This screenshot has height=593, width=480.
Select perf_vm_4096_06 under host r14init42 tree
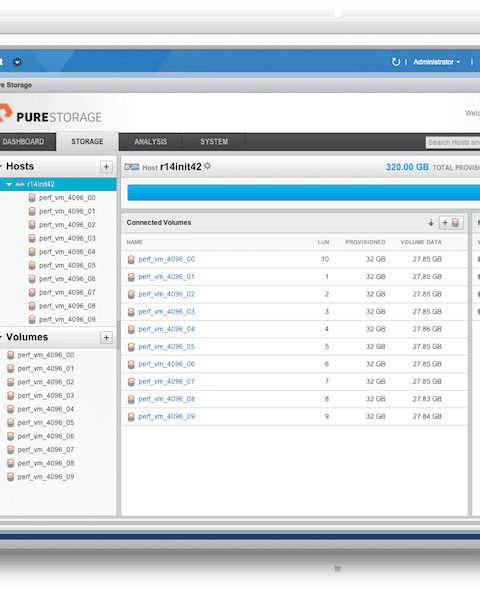[x=67, y=279]
